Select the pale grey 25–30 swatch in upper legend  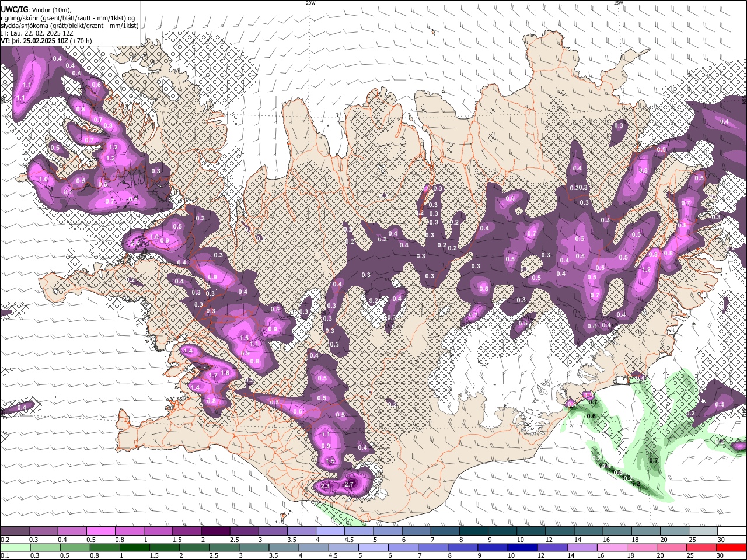pos(704,531)
